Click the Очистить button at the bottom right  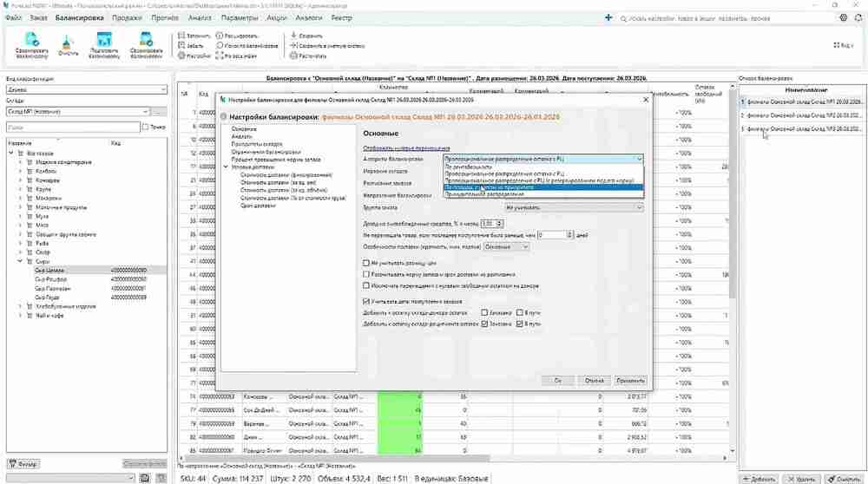(x=845, y=479)
